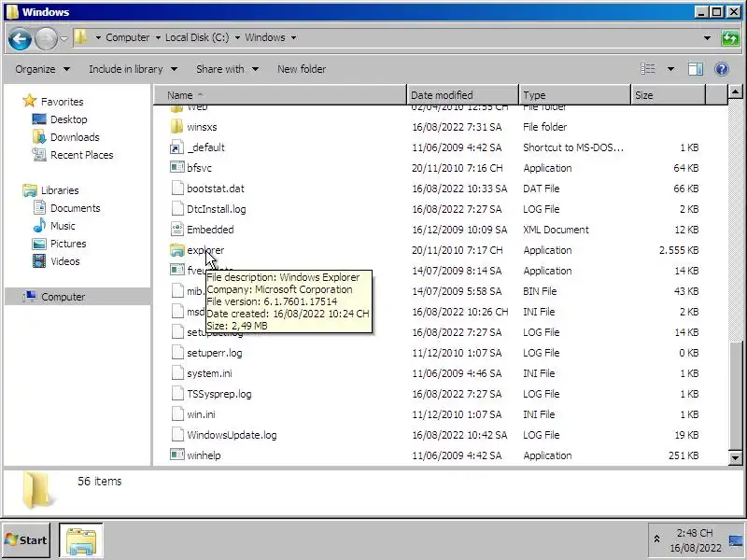Open Downloads in the navigation pane
Image resolution: width=747 pixels, height=560 pixels.
[x=75, y=137]
